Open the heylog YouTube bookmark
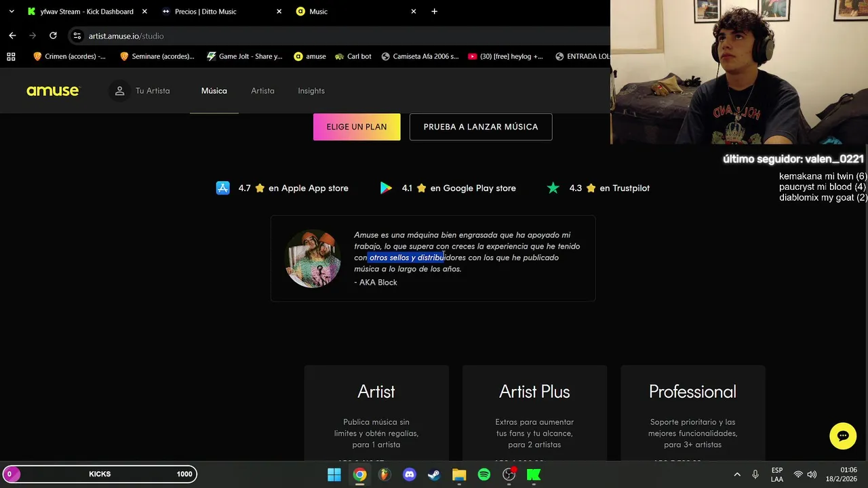Screen dimensions: 868x488 coord(505,56)
